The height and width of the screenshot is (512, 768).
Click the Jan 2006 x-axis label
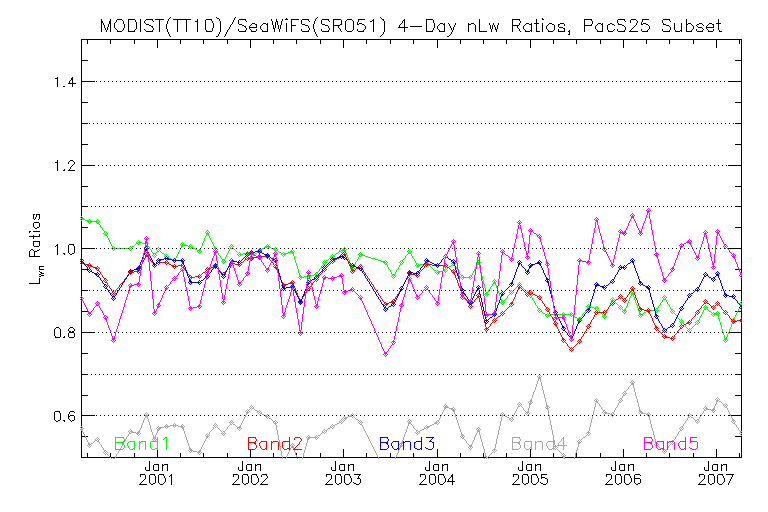[x=623, y=473]
